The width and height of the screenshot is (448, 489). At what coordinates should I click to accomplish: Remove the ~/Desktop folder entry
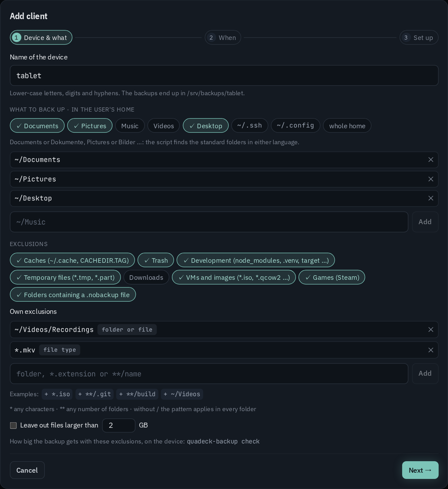[x=431, y=198]
